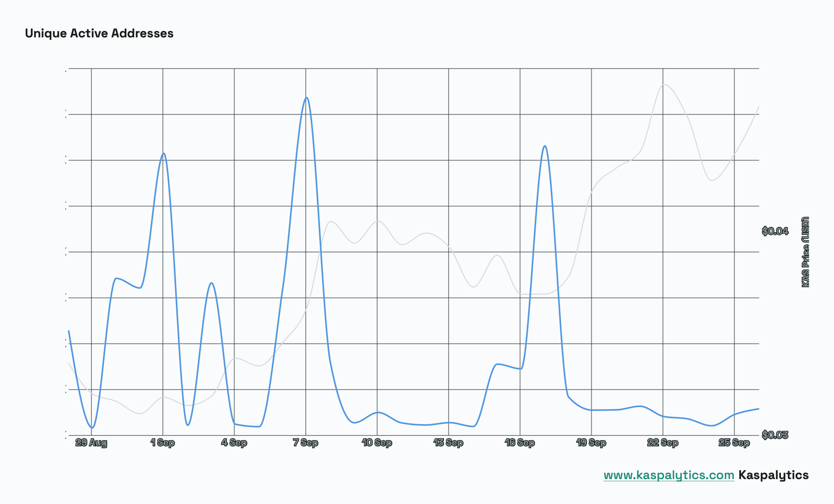834x504 pixels.
Task: Click the $0.03 price axis label
Action: point(775,435)
